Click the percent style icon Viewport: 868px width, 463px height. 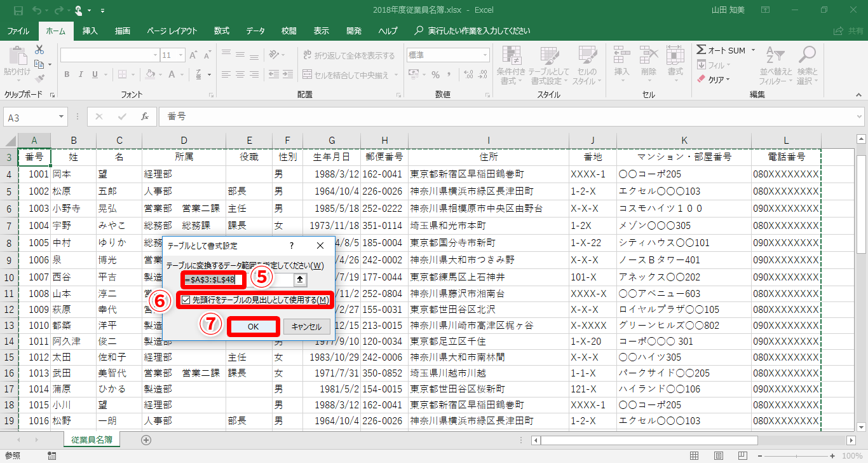tap(435, 75)
